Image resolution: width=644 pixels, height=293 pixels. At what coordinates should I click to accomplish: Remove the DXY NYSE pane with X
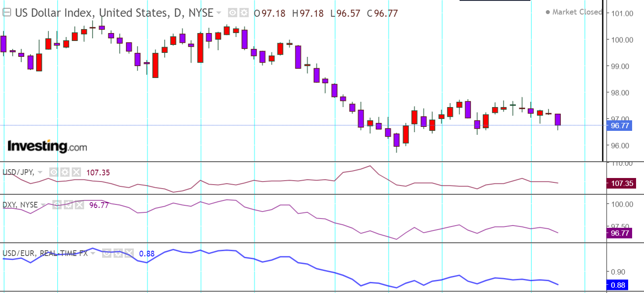79,205
